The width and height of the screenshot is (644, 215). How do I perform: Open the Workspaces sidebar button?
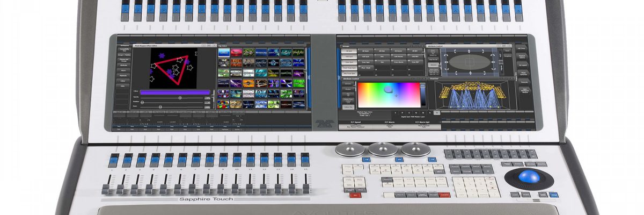[123, 47]
